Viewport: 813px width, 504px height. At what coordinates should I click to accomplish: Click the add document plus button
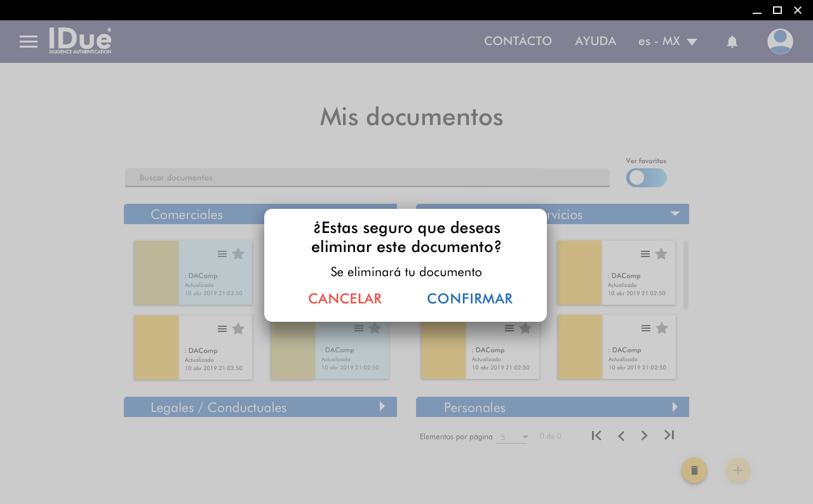click(737, 470)
